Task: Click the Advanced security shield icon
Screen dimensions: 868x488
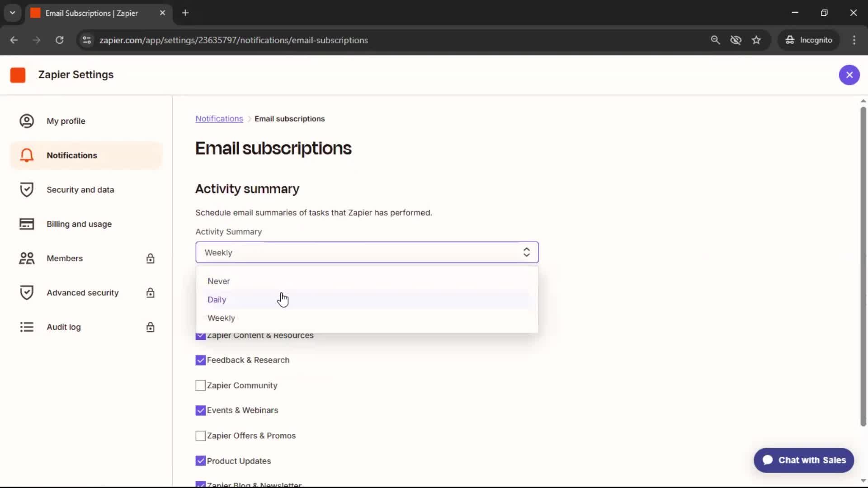Action: coord(27,293)
